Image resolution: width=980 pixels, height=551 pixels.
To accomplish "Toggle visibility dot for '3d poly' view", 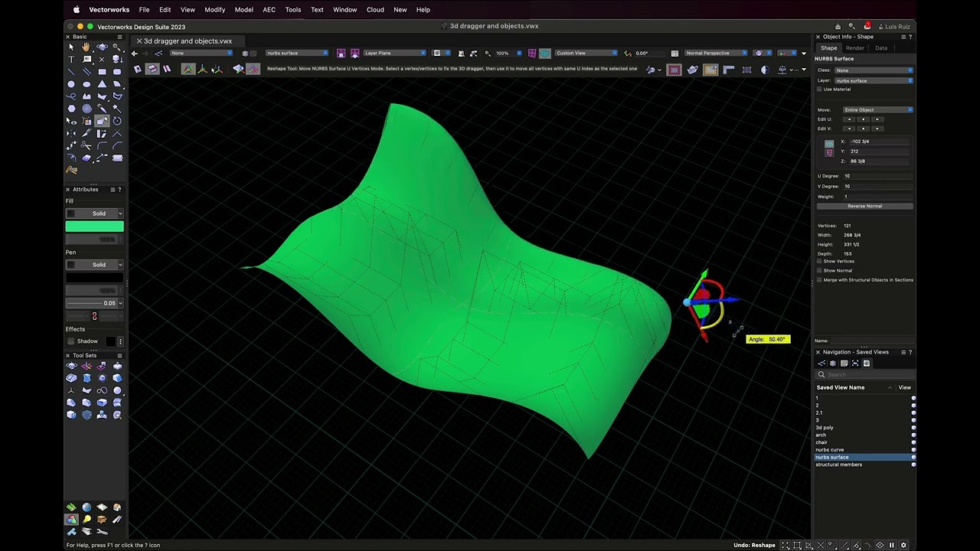I will click(x=913, y=428).
